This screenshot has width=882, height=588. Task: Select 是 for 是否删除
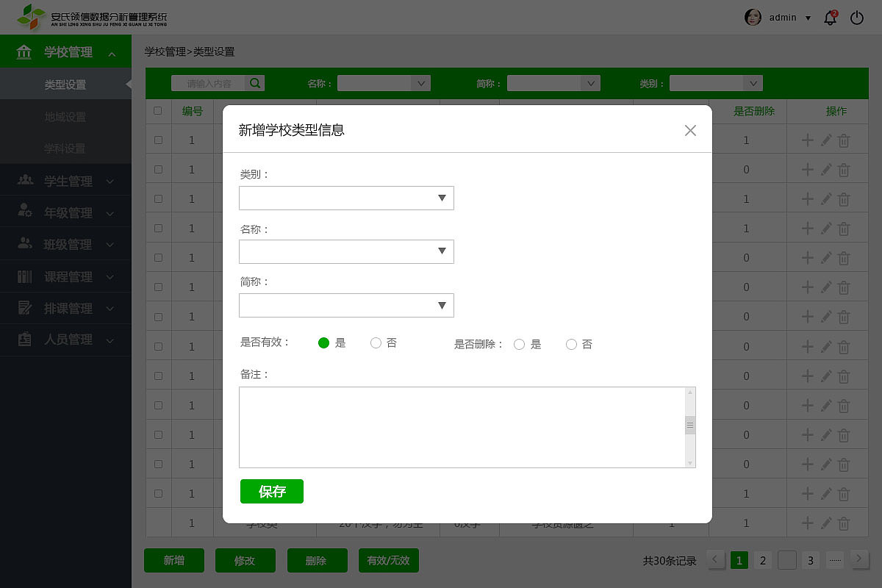click(x=519, y=344)
